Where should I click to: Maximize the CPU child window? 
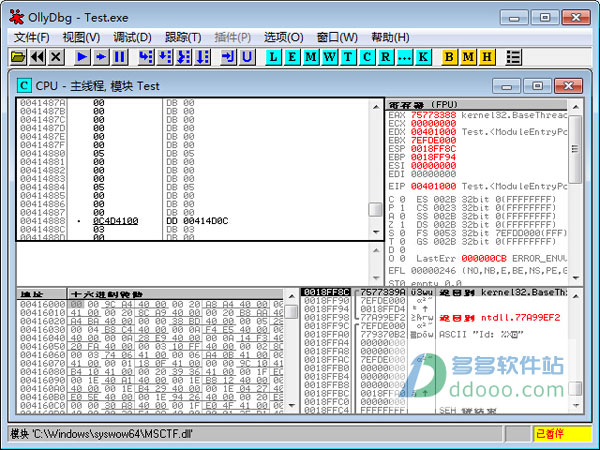pyautogui.click(x=538, y=86)
